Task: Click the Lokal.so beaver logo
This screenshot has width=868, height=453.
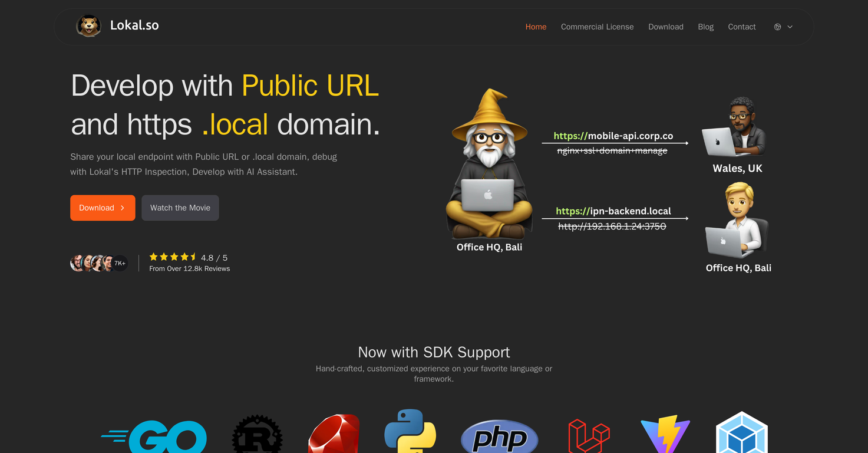Action: click(x=88, y=25)
